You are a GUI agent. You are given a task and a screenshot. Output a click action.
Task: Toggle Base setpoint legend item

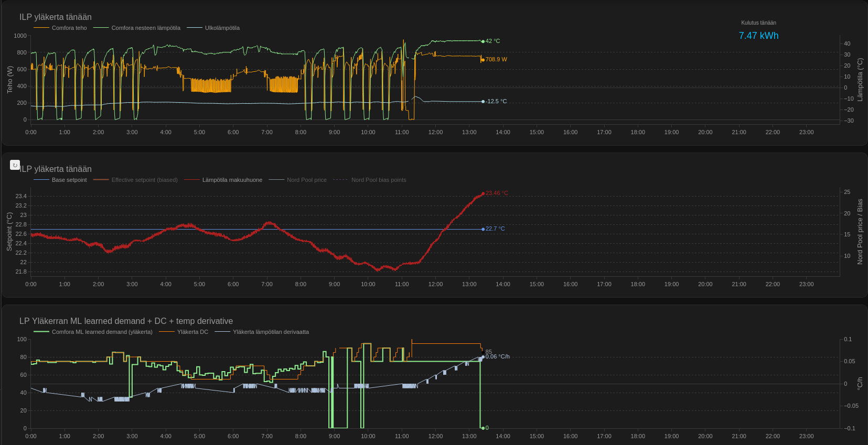pyautogui.click(x=69, y=180)
